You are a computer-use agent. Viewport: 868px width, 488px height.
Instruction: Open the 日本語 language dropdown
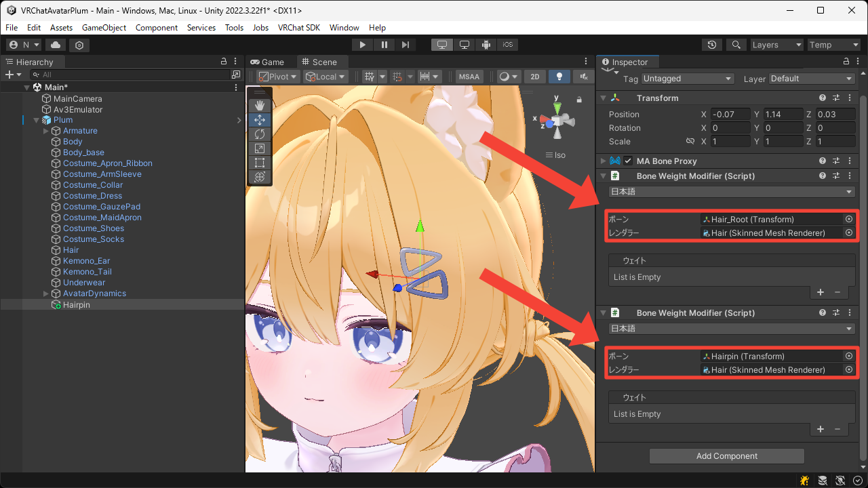(x=731, y=191)
